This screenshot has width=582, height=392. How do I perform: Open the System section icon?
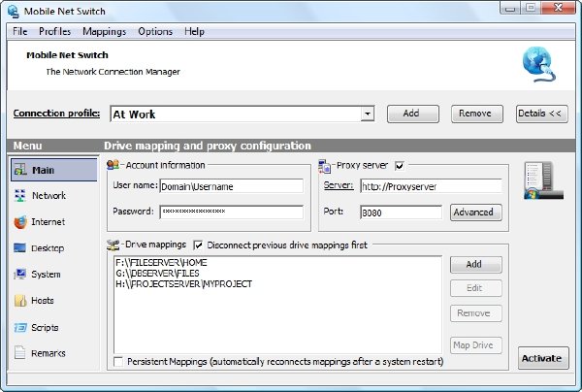pyautogui.click(x=20, y=274)
